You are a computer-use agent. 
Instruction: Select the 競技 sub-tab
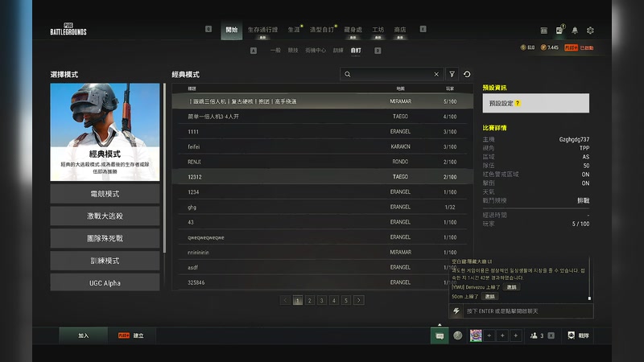coord(293,51)
